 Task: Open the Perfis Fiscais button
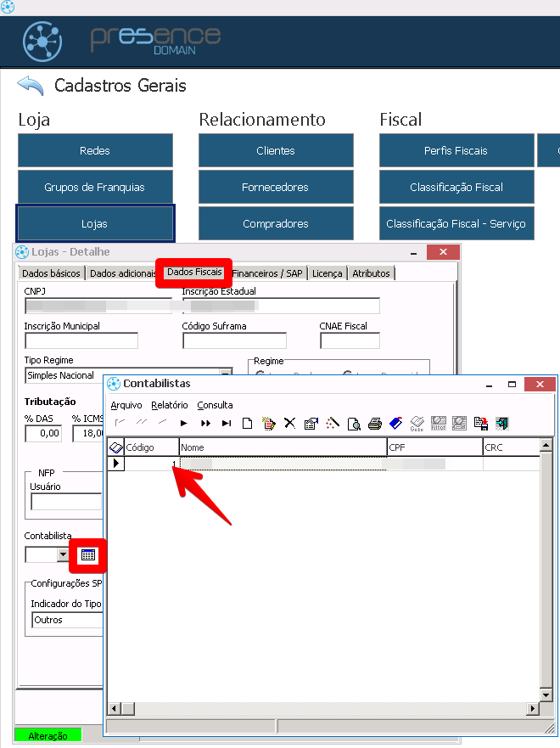(456, 150)
